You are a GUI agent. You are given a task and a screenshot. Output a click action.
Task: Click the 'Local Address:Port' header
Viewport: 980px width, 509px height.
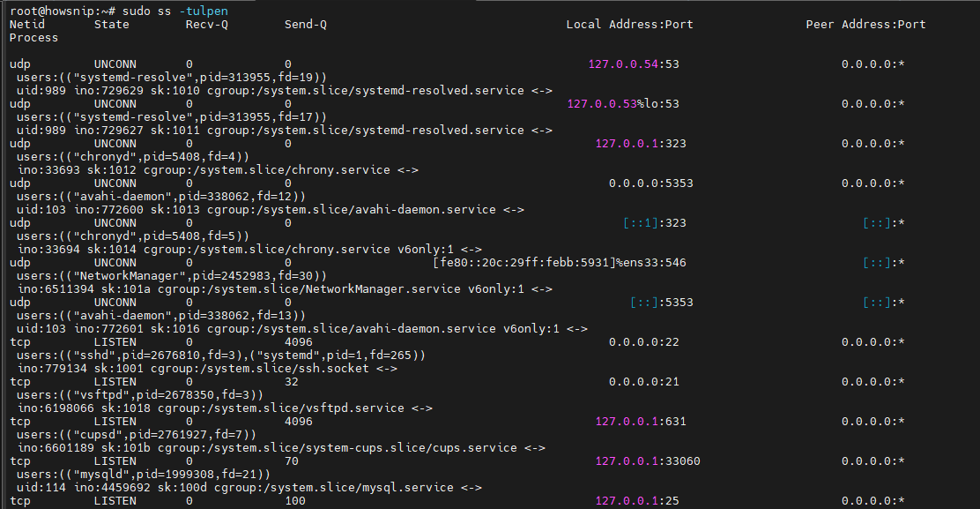[629, 25]
